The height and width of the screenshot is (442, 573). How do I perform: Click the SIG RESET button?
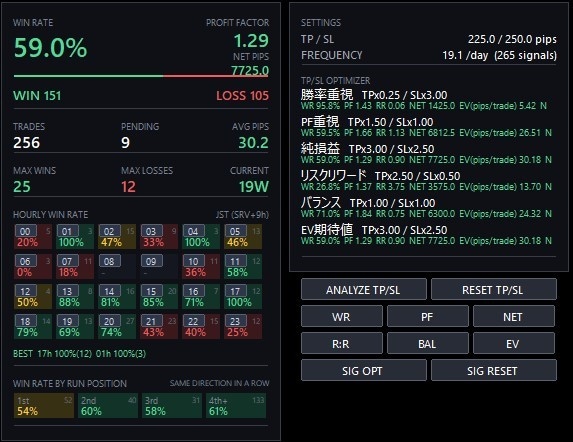(x=494, y=371)
